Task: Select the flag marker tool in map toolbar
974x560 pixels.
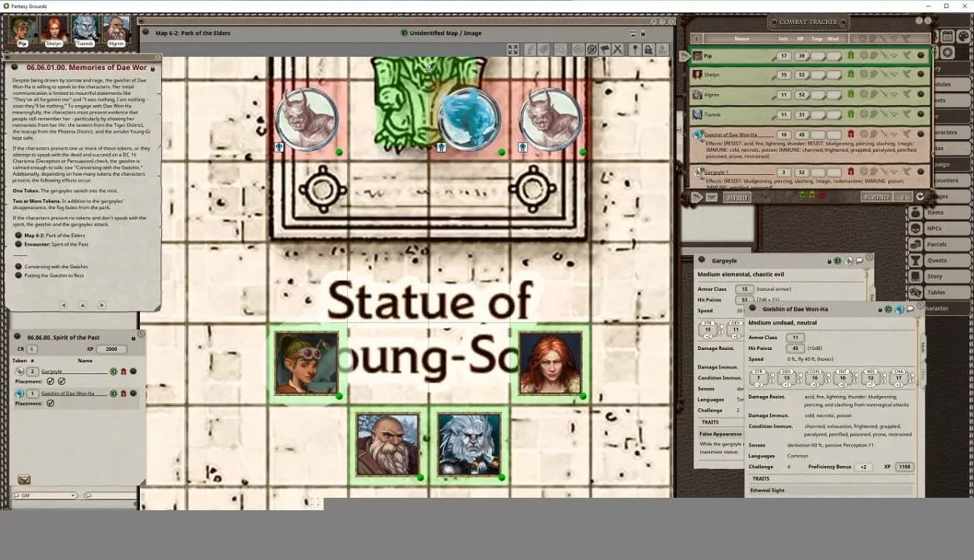Action: pos(604,49)
